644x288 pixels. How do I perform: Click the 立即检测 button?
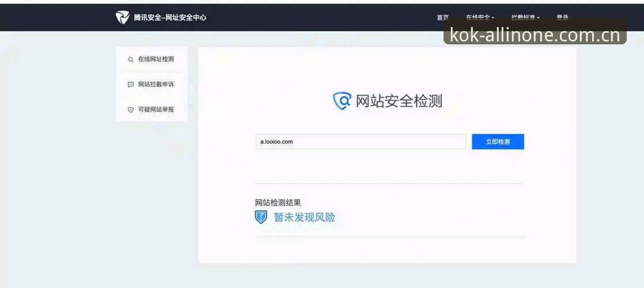(x=498, y=142)
